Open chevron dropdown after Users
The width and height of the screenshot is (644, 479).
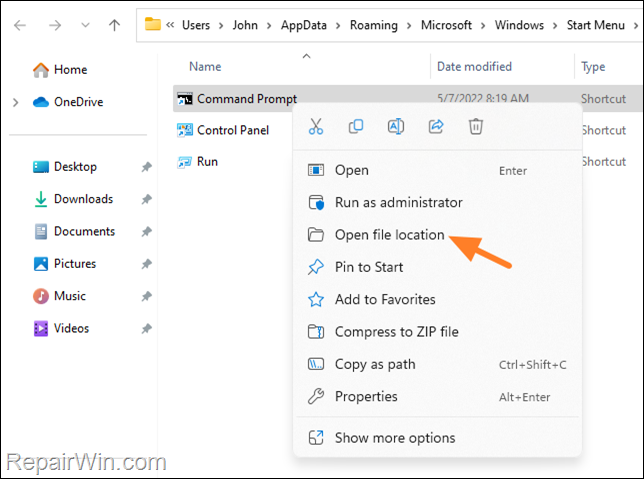pos(221,26)
